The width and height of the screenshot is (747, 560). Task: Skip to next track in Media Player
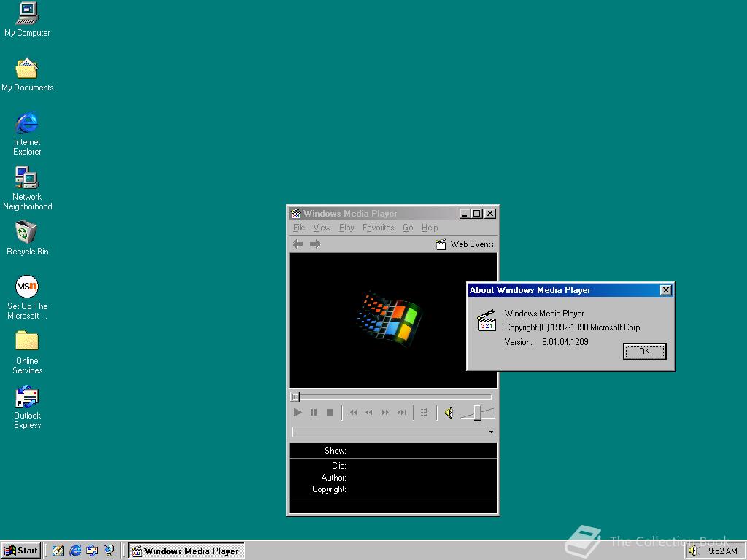[x=402, y=413]
